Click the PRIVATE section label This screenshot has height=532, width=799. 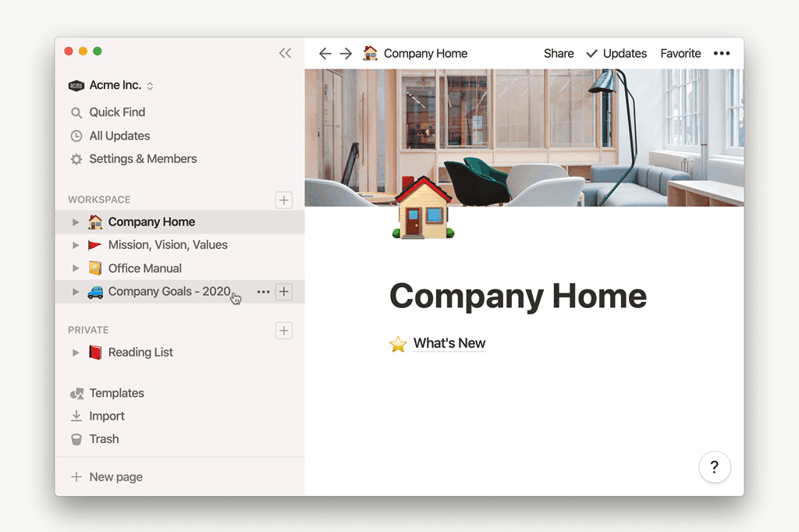[88, 330]
